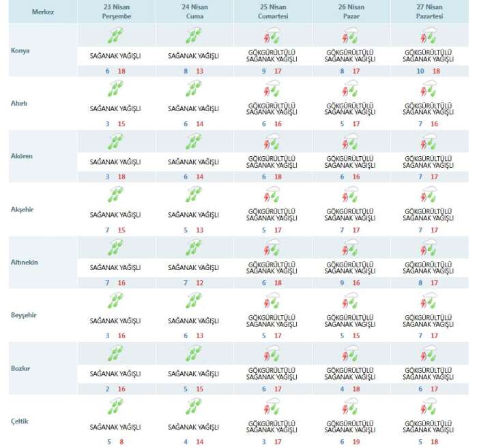
Task: Click the 25 Nisan Cumartesi column header
Action: [x=272, y=12]
